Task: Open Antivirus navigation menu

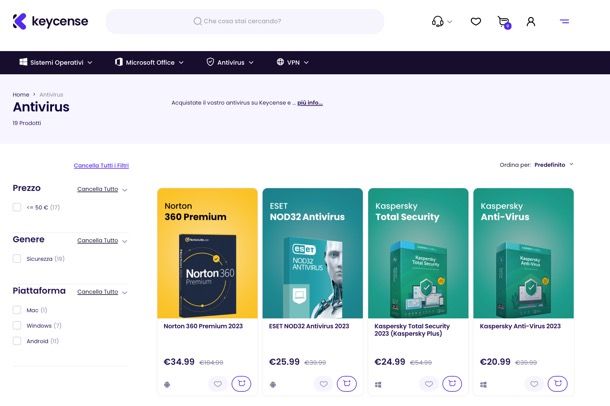Action: (x=230, y=62)
